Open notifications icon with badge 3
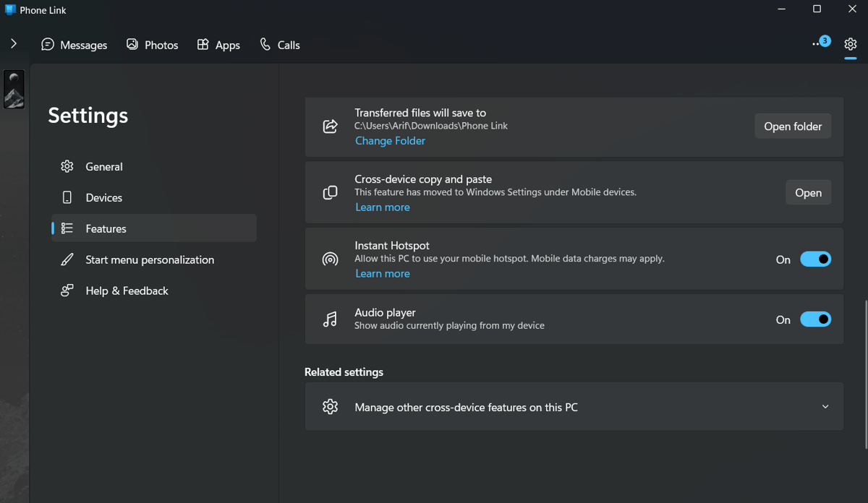The image size is (868, 503). point(820,43)
